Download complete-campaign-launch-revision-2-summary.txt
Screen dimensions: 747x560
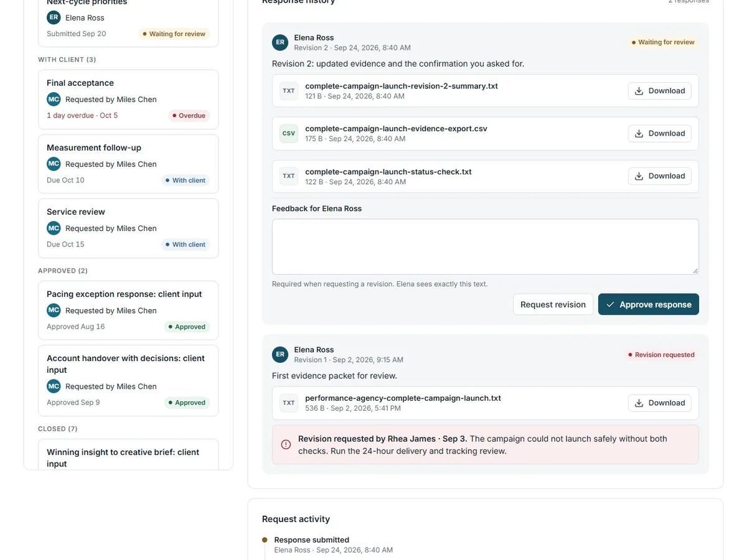pyautogui.click(x=660, y=91)
